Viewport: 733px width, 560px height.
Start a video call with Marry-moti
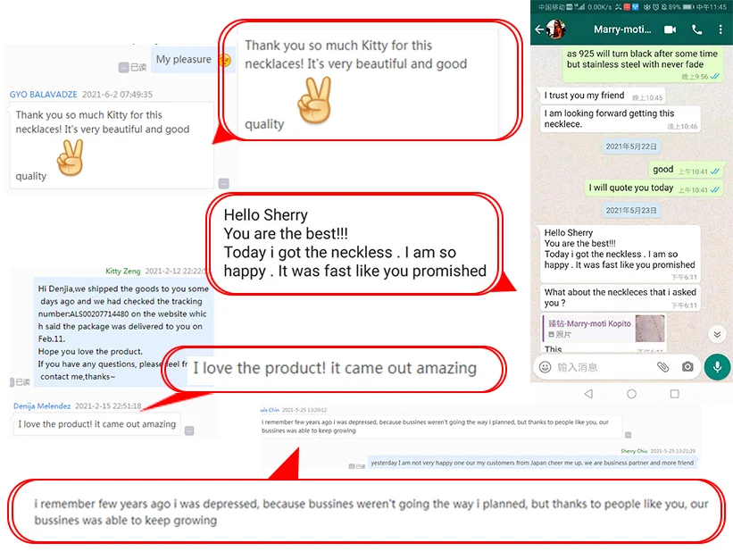pyautogui.click(x=670, y=29)
